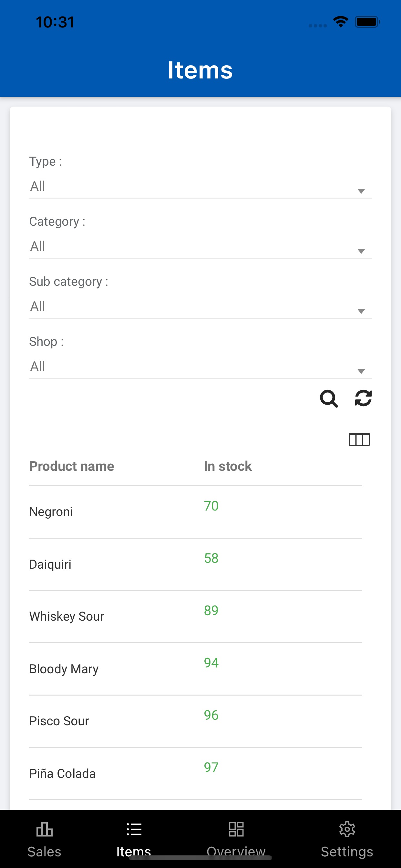
Task: Tap the Piña Colada row
Action: (x=196, y=774)
